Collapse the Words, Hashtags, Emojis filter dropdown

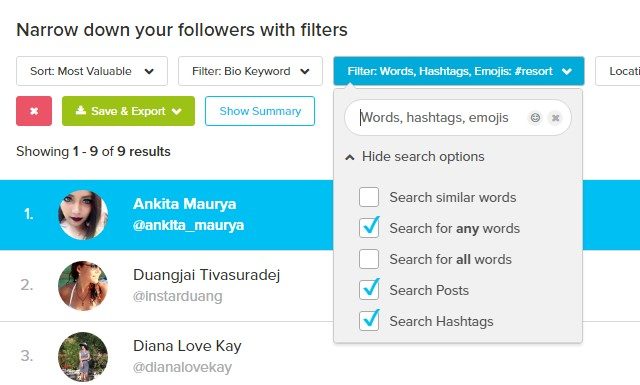click(x=459, y=71)
